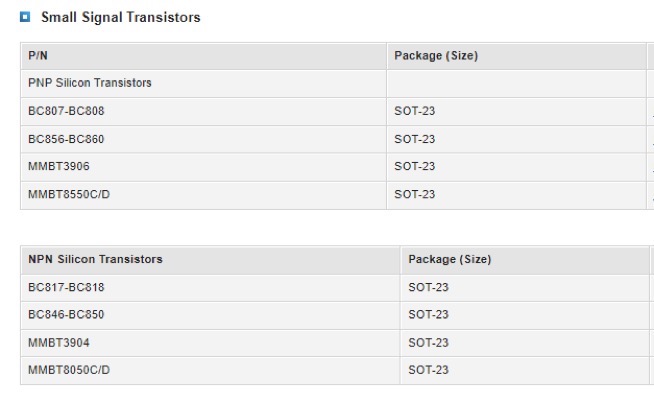Click Package (Size) header in the PNP table
Viewport: 654px width, 402px height.
tap(435, 56)
